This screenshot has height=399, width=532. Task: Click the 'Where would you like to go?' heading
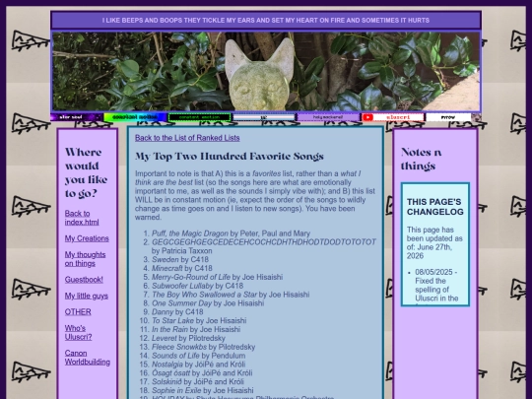[x=86, y=172]
